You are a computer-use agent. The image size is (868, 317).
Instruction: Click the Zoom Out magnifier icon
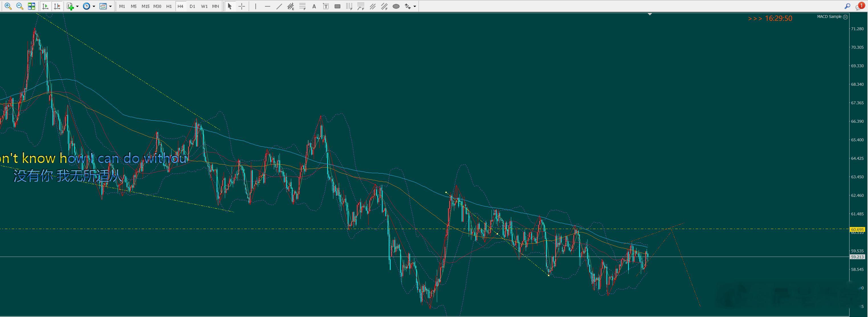(x=20, y=6)
